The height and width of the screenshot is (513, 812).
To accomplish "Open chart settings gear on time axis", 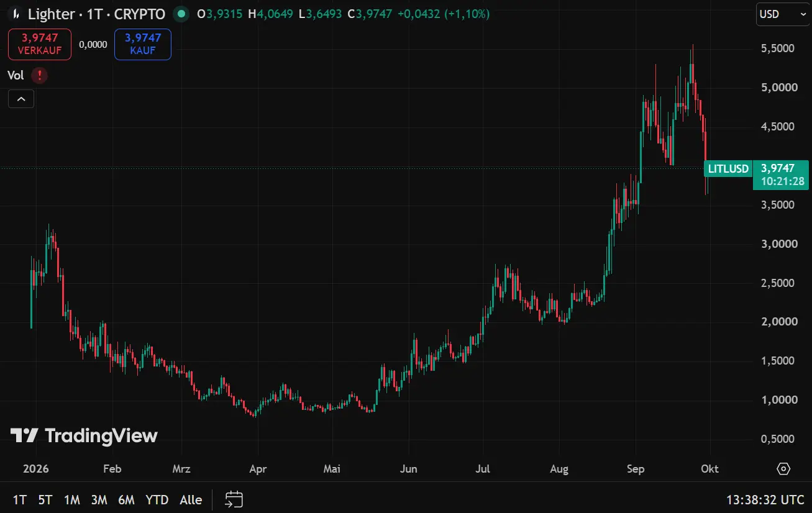I will click(x=783, y=468).
